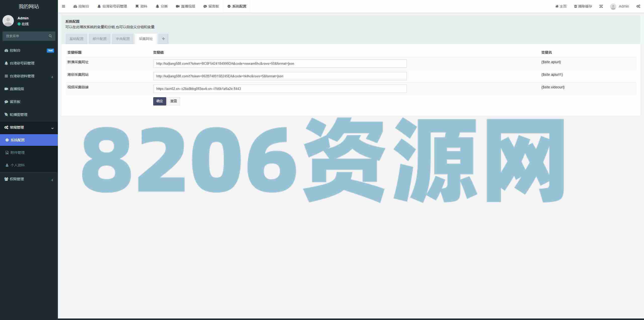This screenshot has height=320, width=644.
Task: Switch to the 基础配置 tab
Action: [76, 39]
